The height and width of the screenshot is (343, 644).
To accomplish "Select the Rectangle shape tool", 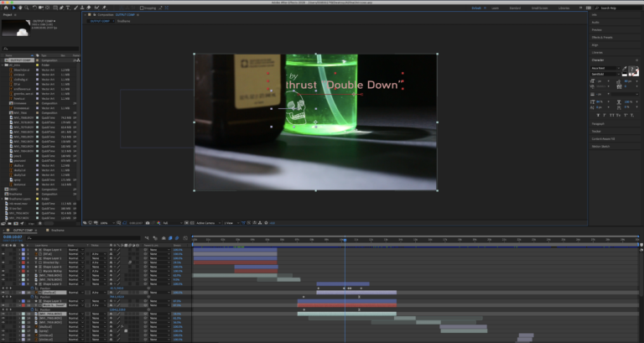I will pos(55,8).
